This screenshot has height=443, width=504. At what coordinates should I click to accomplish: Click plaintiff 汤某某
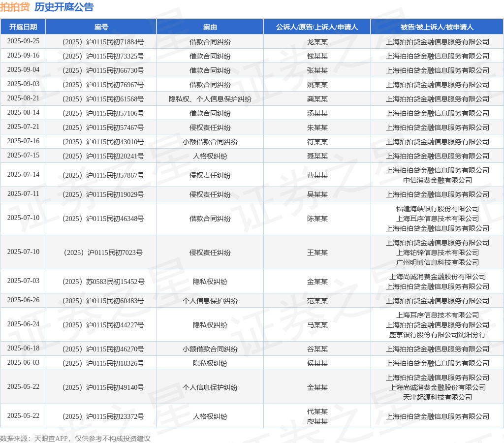pos(317,113)
